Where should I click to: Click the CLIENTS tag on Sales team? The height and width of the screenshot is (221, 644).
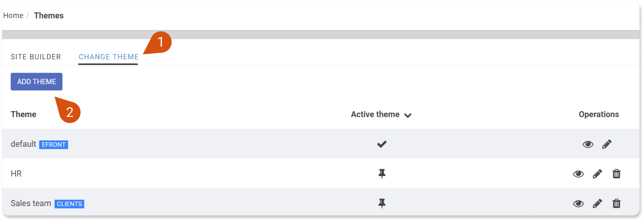click(69, 204)
